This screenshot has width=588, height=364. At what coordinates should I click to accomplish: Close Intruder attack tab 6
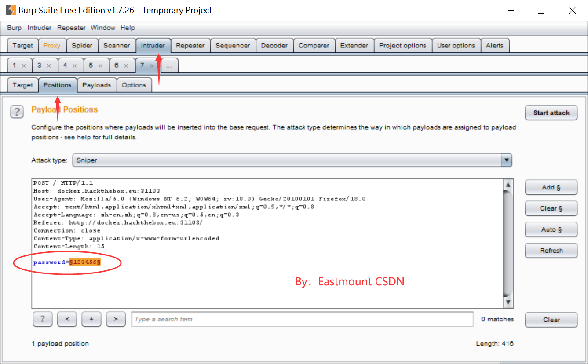pyautogui.click(x=126, y=66)
